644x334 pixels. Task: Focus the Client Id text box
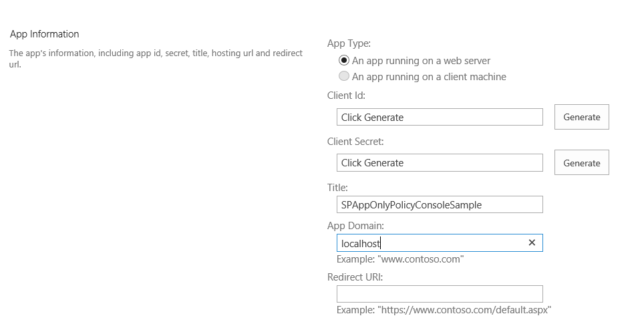[x=440, y=117]
